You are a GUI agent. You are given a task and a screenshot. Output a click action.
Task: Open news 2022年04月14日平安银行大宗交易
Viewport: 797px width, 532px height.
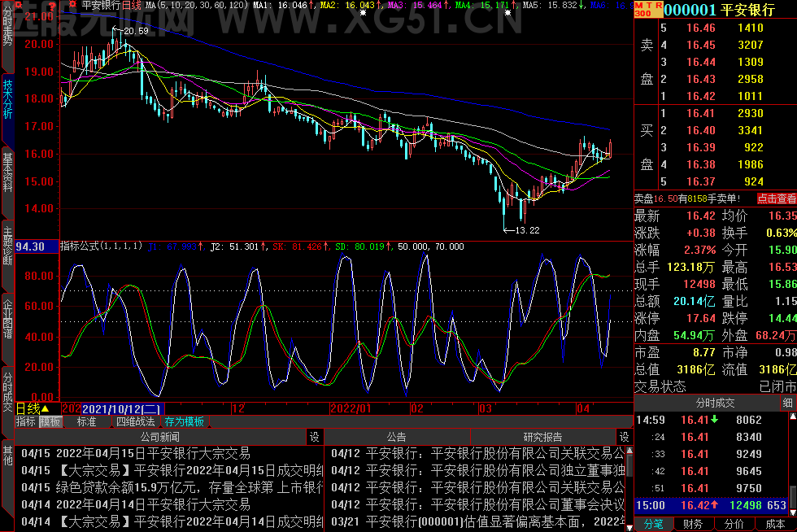(153, 504)
